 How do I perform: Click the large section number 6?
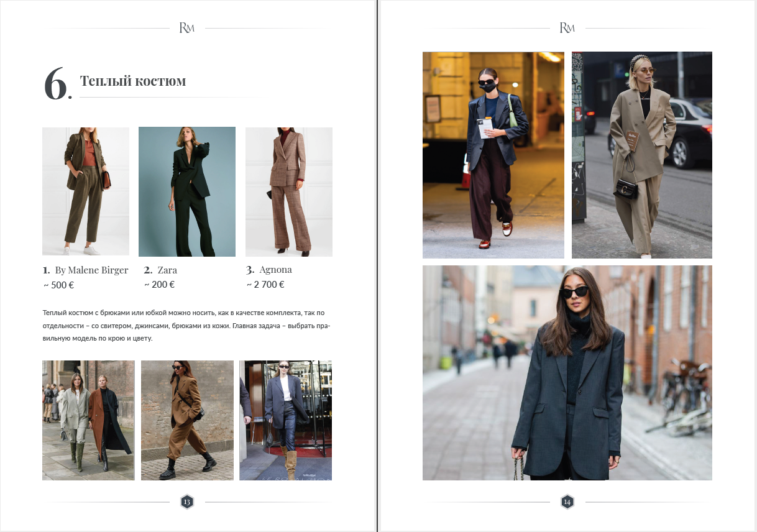coord(57,83)
